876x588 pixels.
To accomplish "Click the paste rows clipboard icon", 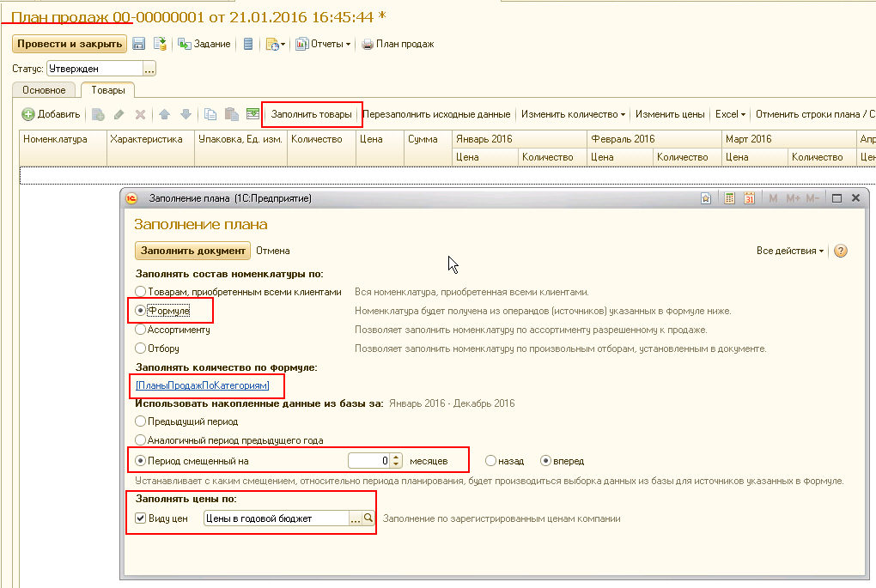I will click(x=231, y=114).
